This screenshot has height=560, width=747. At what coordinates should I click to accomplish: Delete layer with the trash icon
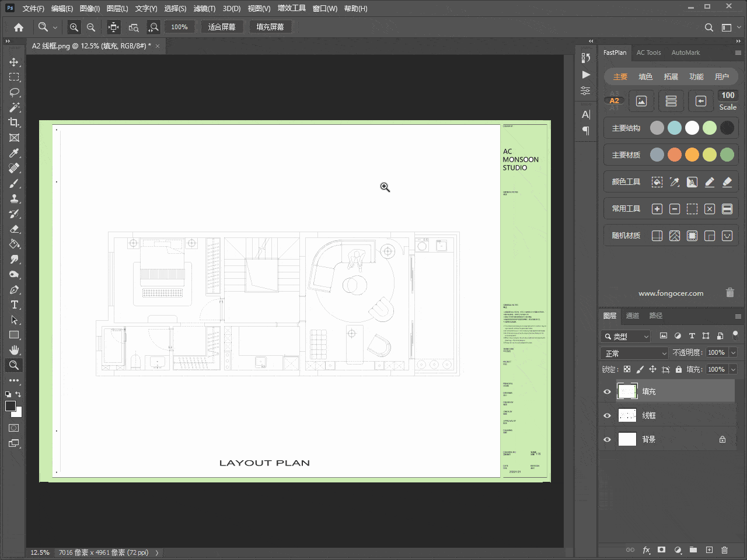click(724, 549)
